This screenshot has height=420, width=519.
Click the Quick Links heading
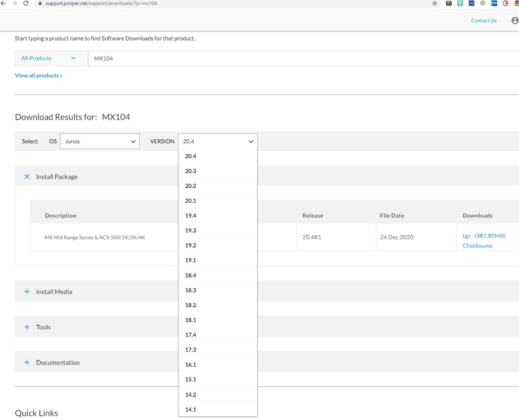[x=36, y=413]
